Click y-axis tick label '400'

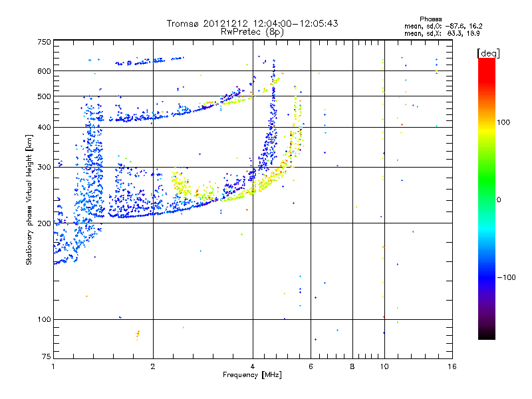(44, 127)
